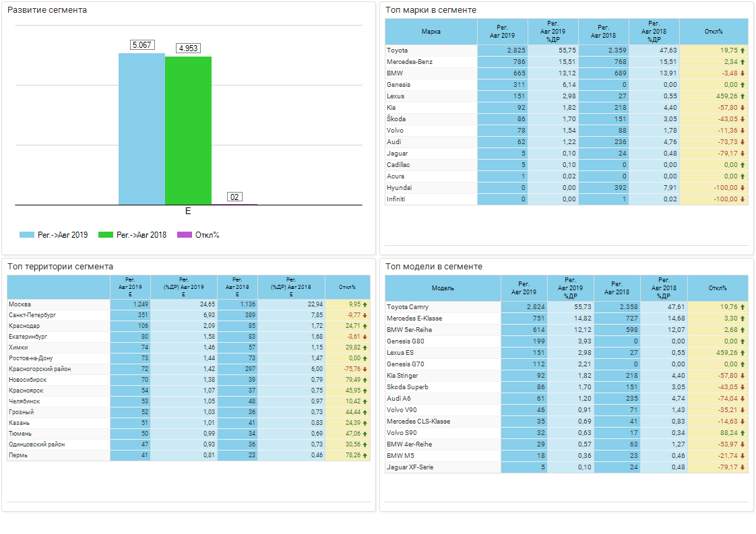The image size is (756, 534).
Task: Click the up arrow in Volvo S90 row
Action: 743,433
